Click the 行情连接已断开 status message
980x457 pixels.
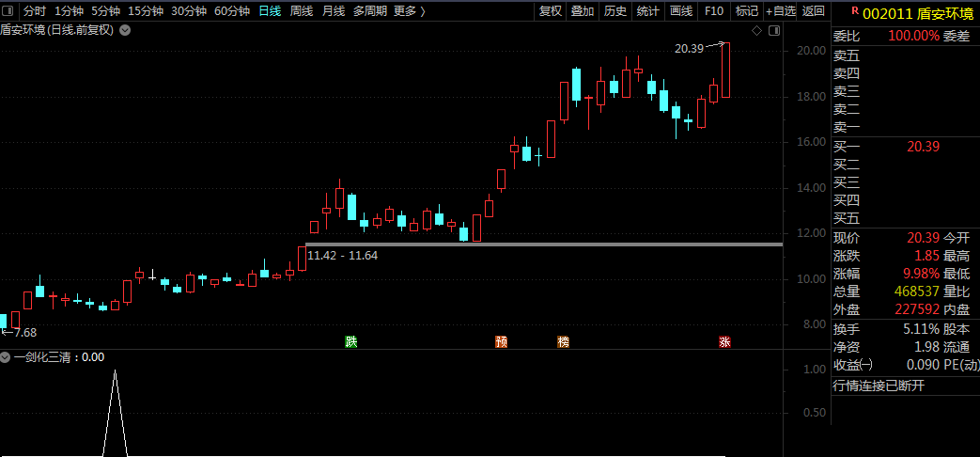click(x=879, y=386)
